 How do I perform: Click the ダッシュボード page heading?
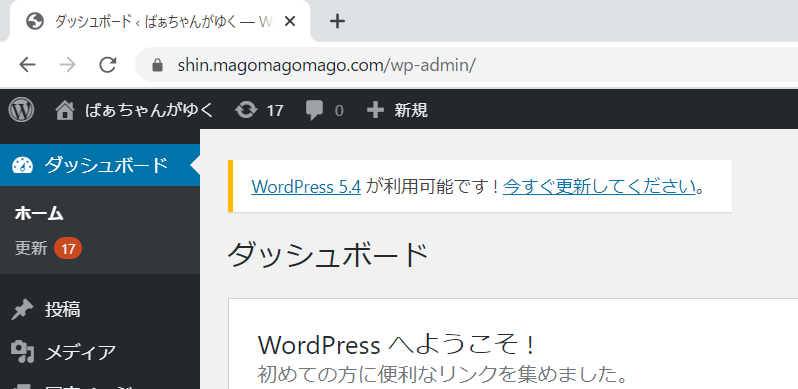[327, 255]
